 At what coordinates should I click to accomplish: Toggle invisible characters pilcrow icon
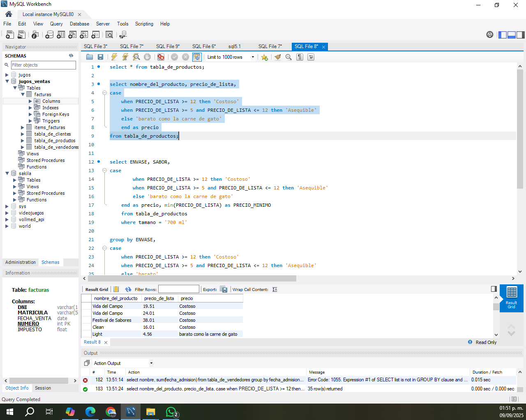tap(300, 57)
